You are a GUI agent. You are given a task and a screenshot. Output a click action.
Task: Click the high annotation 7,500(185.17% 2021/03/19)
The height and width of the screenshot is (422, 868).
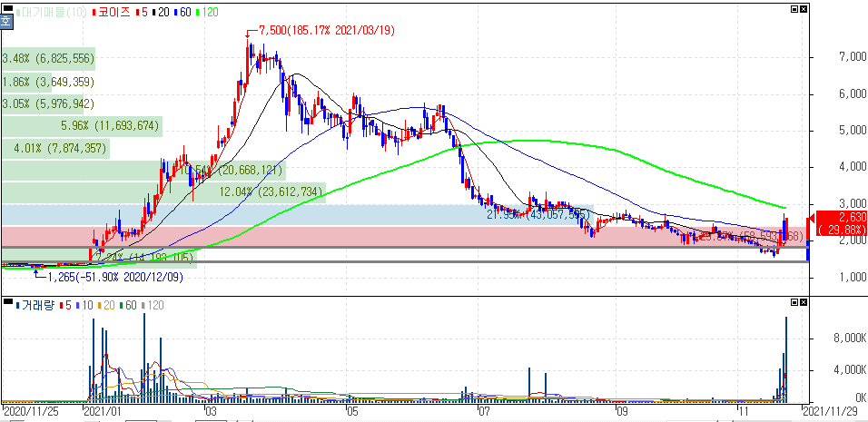tap(327, 31)
